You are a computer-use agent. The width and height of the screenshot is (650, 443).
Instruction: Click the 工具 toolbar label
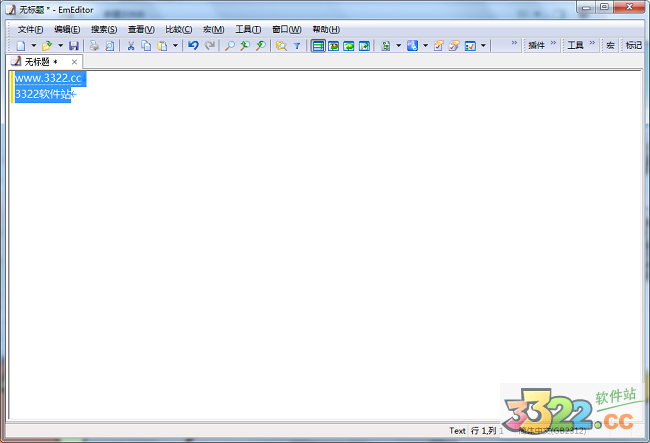point(575,45)
